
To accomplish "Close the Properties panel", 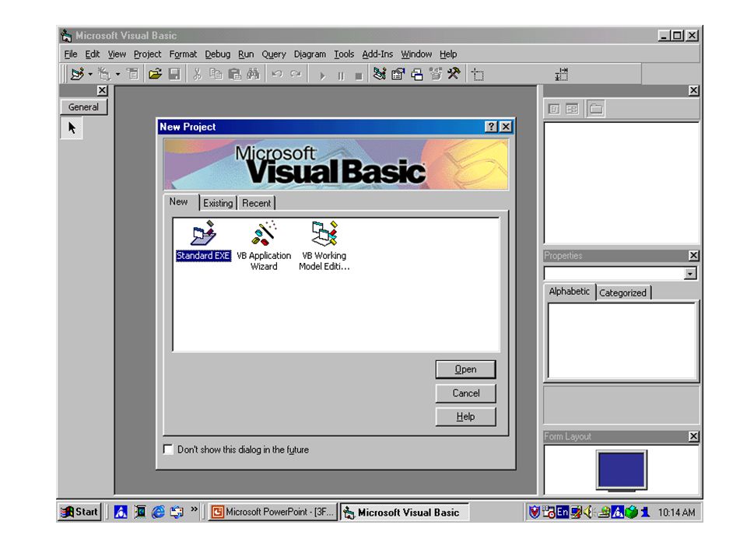I will tap(693, 256).
